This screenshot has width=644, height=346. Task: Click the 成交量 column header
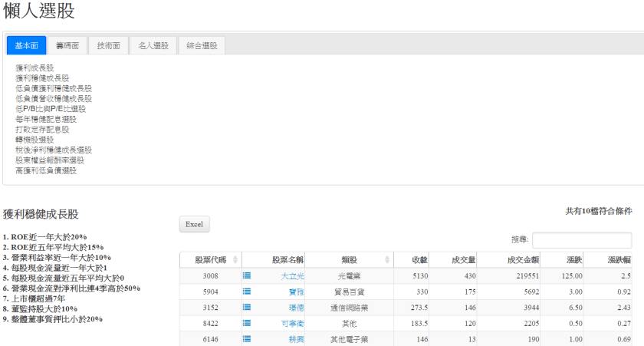[x=453, y=260]
